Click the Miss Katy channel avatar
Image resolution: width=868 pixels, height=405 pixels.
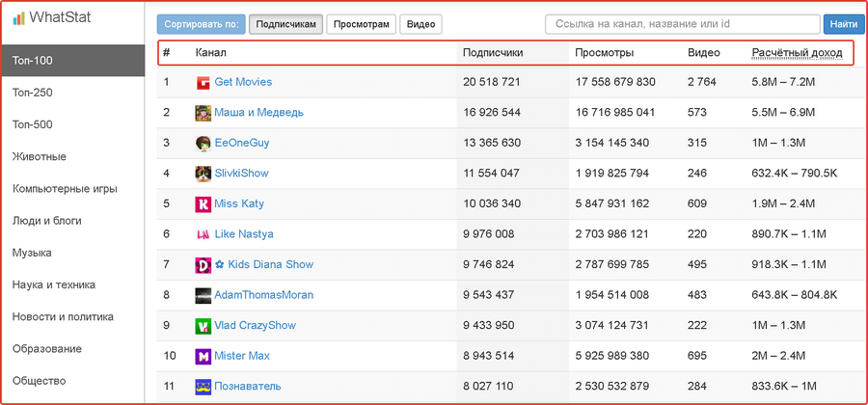tap(203, 204)
